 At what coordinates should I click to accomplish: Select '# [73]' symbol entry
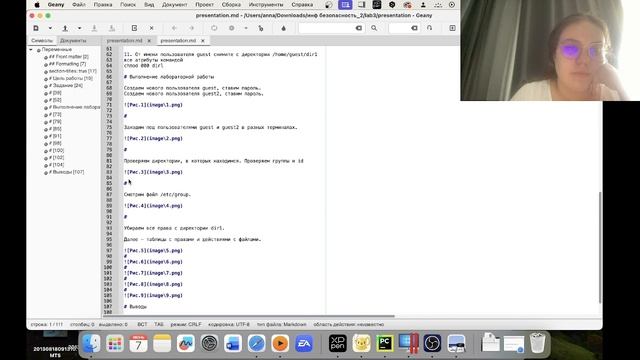(x=55, y=115)
